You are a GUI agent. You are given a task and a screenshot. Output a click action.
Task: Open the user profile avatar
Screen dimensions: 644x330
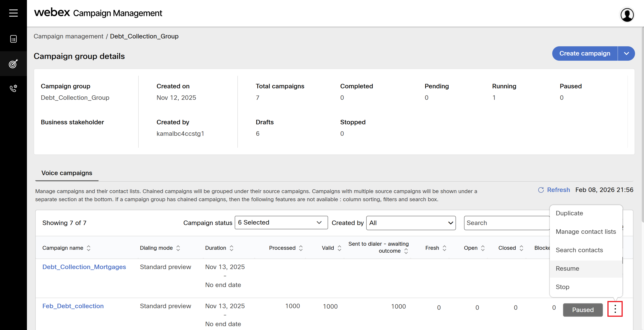click(627, 15)
